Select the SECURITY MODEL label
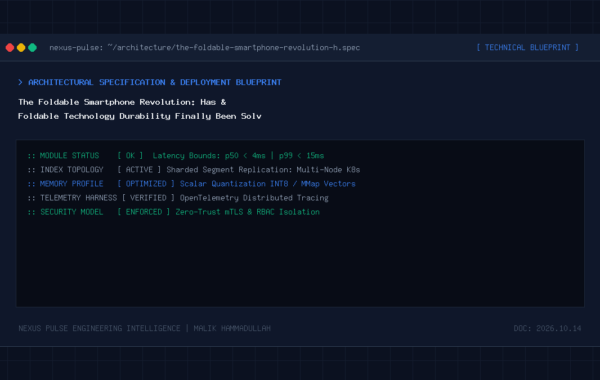The height and width of the screenshot is (380, 600). pos(72,212)
